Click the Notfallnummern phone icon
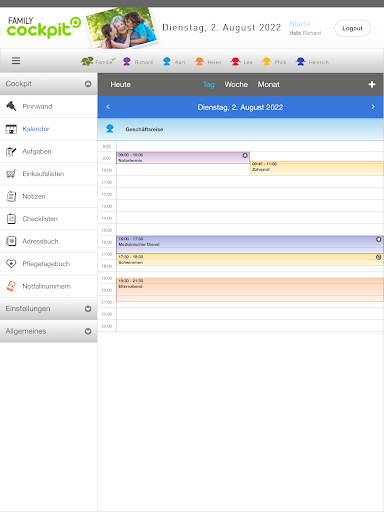This screenshot has width=384, height=512. pyautogui.click(x=11, y=286)
